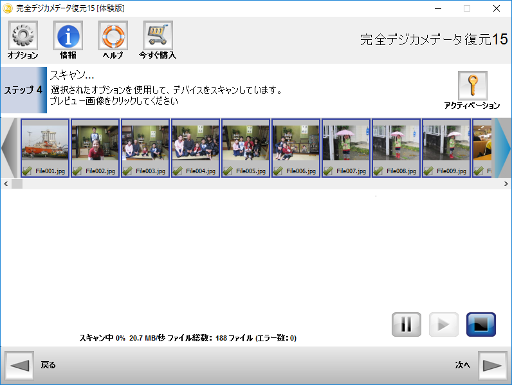Uncheck the checkmark for File005.jpg

[228, 171]
